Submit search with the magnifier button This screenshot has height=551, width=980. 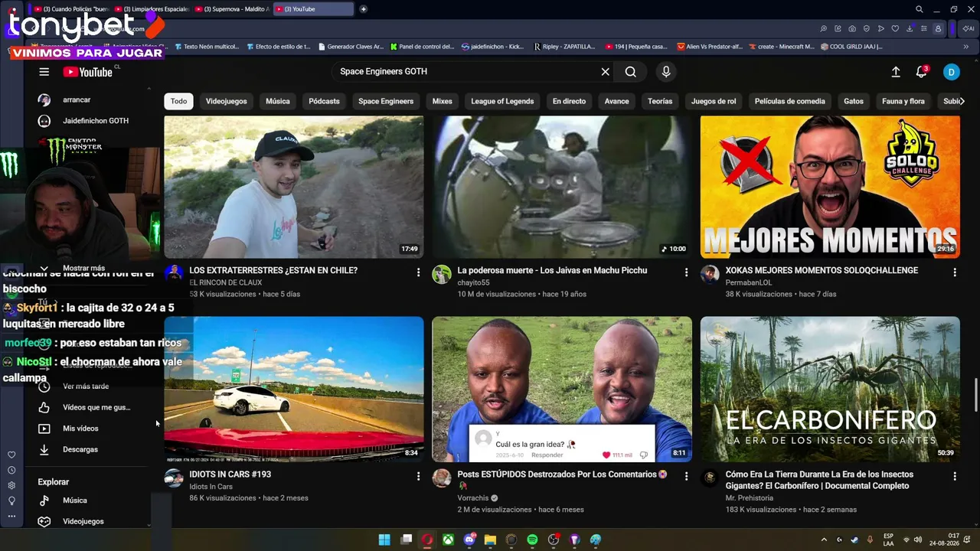pos(630,72)
